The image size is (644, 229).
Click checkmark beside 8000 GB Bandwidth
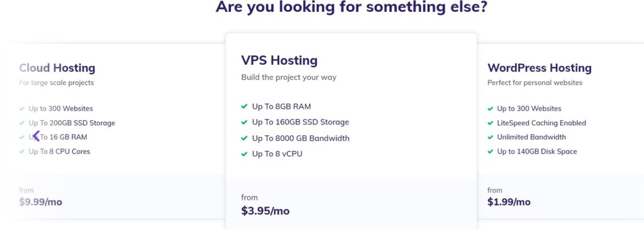tap(245, 138)
